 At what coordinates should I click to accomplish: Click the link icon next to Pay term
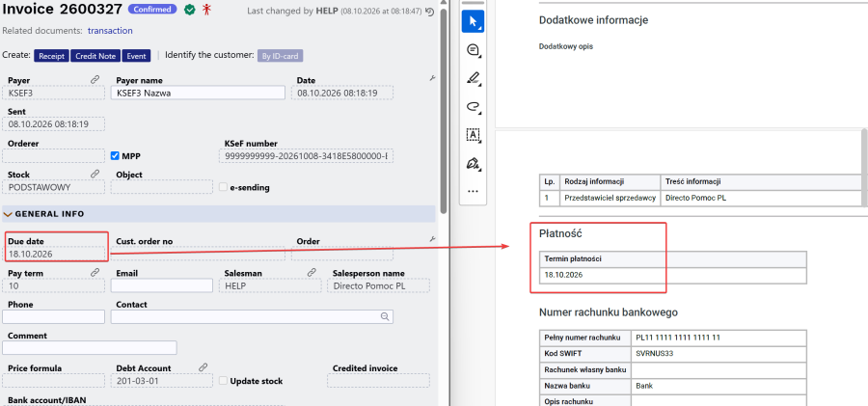click(95, 273)
